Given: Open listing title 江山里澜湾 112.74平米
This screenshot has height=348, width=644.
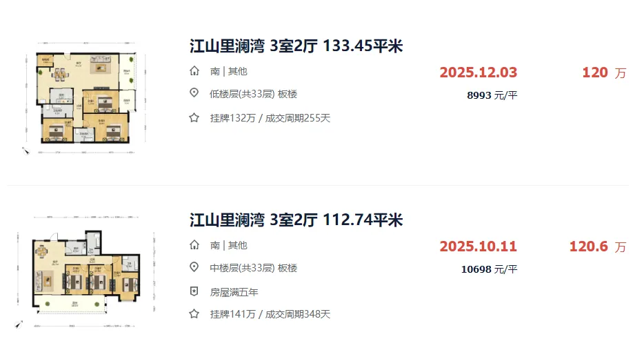Looking at the screenshot, I should click(x=296, y=220).
